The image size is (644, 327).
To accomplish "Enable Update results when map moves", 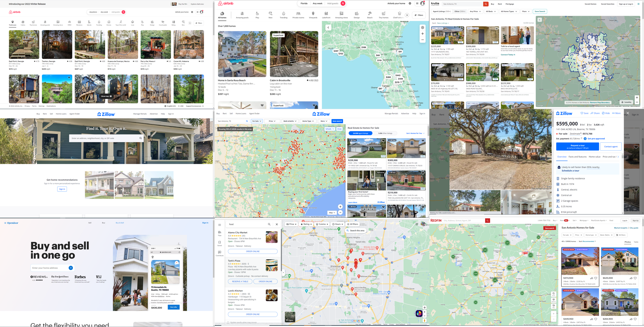I will point(228,322).
